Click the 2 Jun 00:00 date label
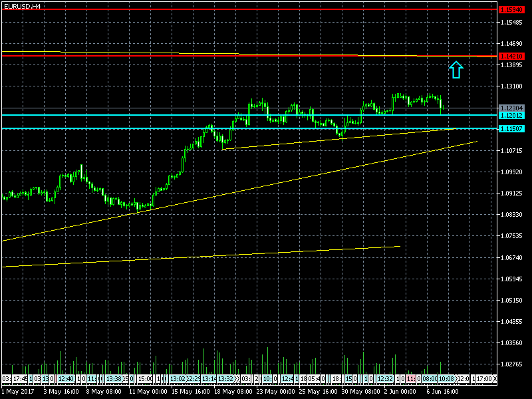This screenshot has width=532, height=399. pos(401,392)
